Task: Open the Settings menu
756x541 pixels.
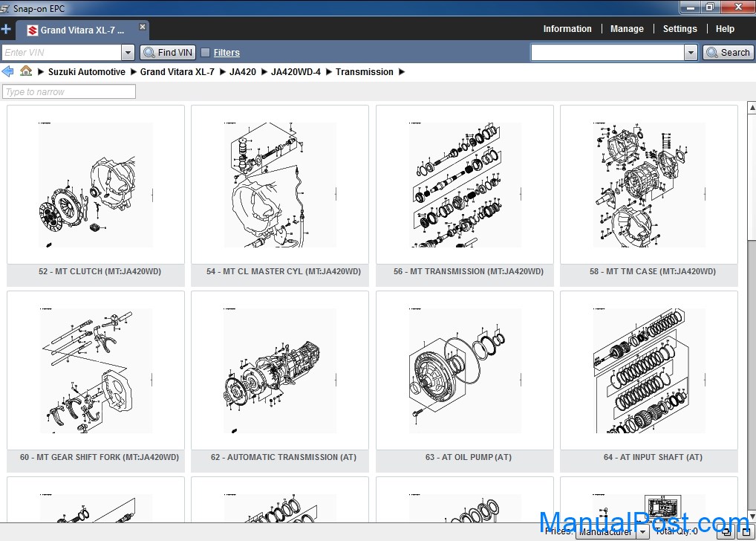Action: pos(680,29)
